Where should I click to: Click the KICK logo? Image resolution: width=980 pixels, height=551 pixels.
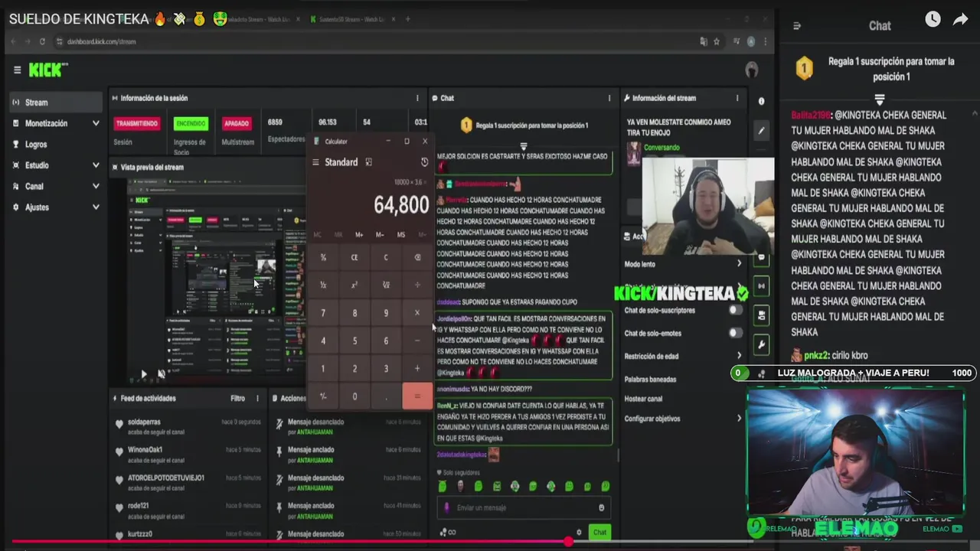pos(47,70)
